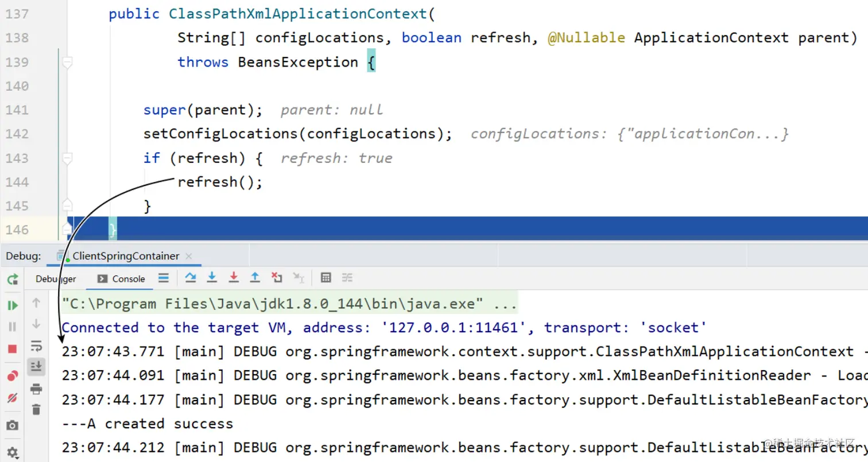Open the debug panel settings gear

(x=12, y=452)
